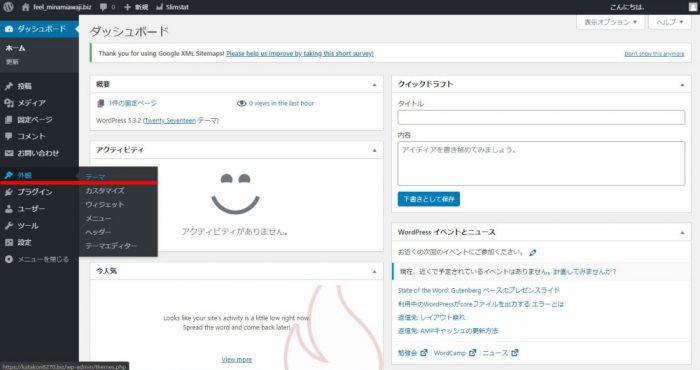The width and height of the screenshot is (700, 370).
Task: Click the 計画してみませんか link
Action: 585,272
